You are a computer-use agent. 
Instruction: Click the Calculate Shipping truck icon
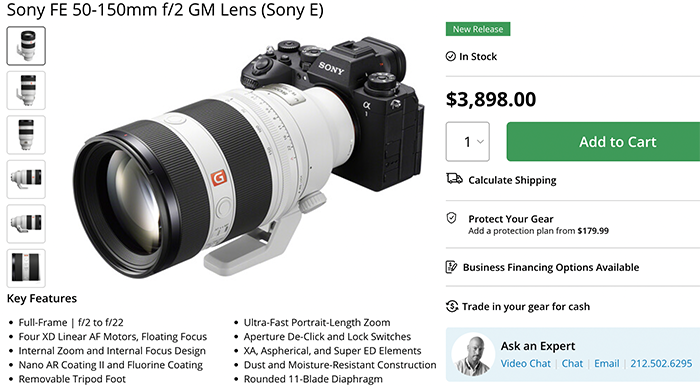pyautogui.click(x=454, y=179)
